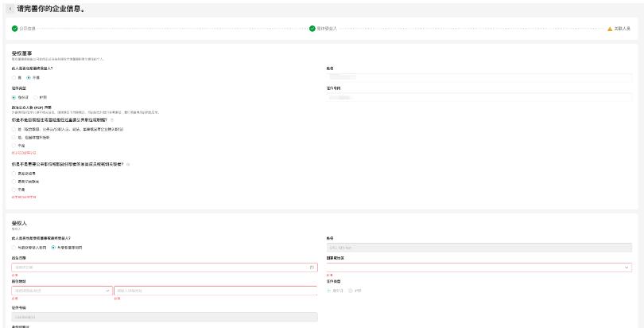Click the back arrow beside the page title
The height and width of the screenshot is (328, 644).
coord(10,9)
